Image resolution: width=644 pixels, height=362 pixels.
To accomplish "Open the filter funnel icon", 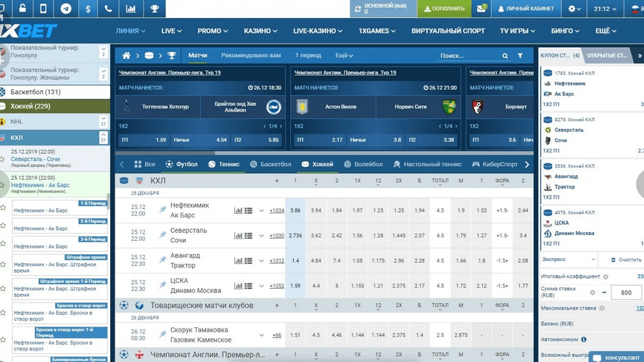I will click(520, 55).
